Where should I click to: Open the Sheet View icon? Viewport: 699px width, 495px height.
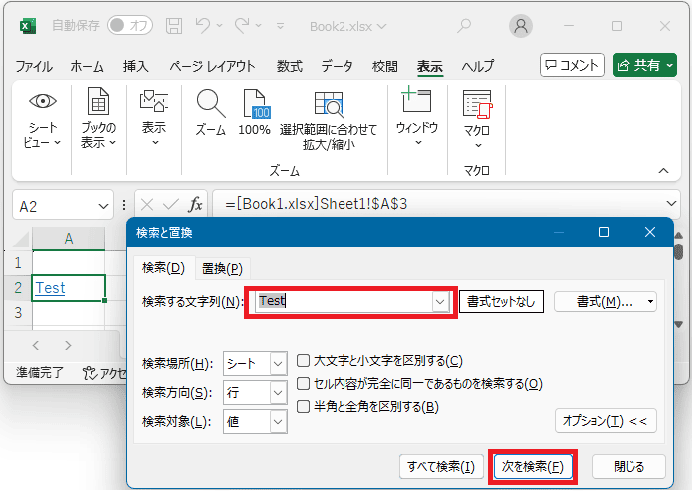coord(42,101)
